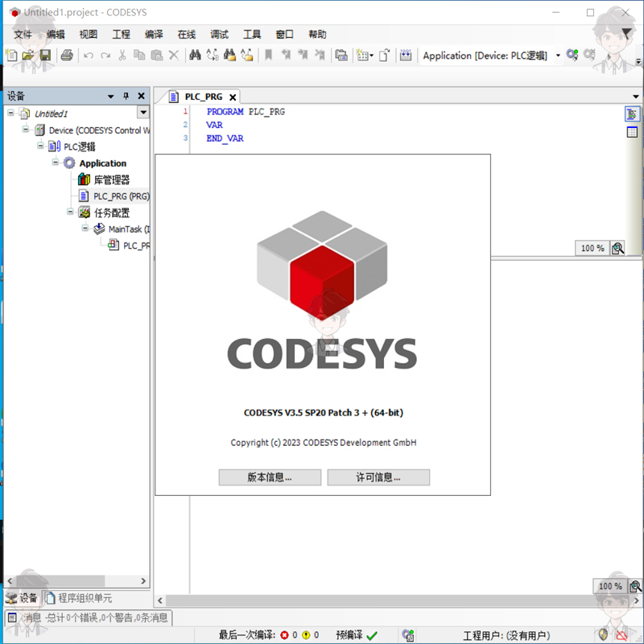Open Find with the binoculars icon

pyautogui.click(x=195, y=55)
